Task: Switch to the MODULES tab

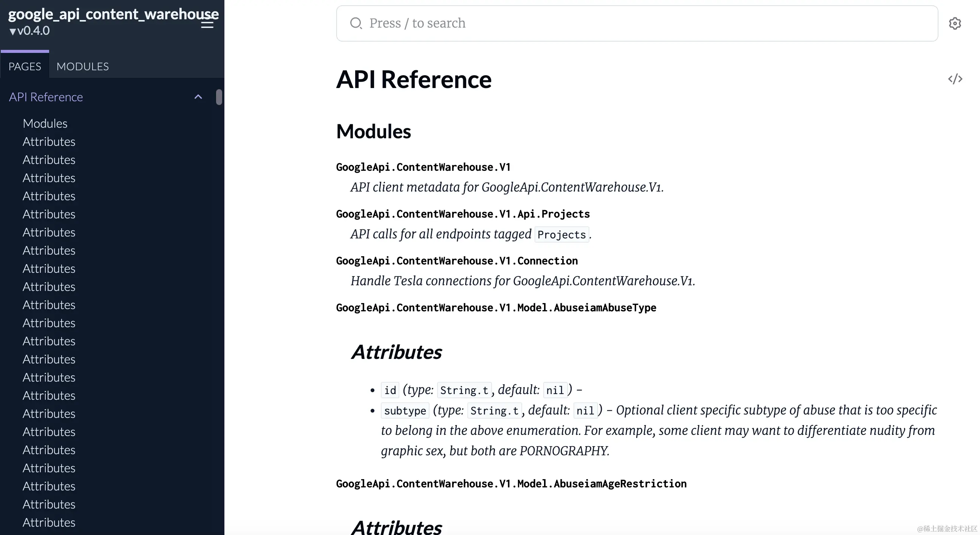Action: coord(82,66)
